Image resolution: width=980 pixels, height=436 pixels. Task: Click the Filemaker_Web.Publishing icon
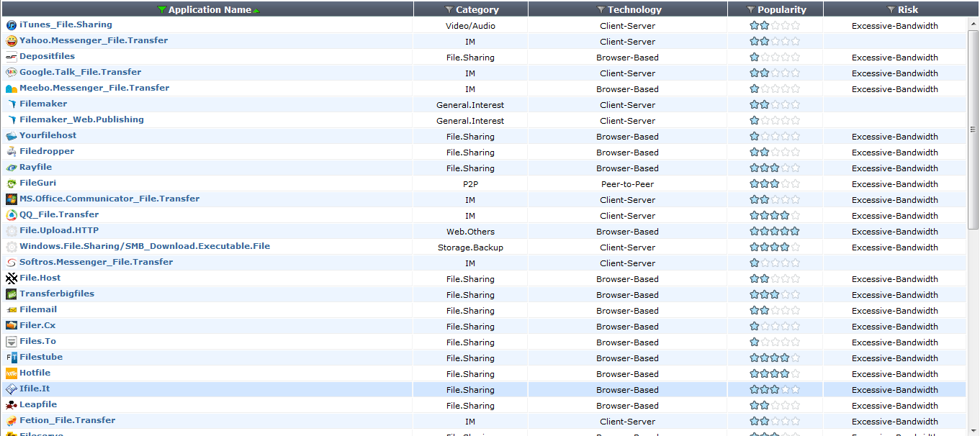click(11, 120)
